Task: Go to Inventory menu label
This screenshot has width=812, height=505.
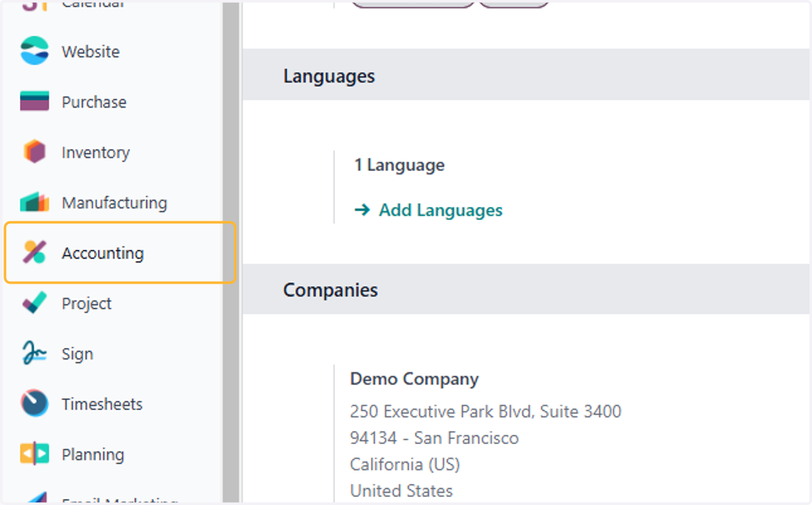Action: pos(95,153)
